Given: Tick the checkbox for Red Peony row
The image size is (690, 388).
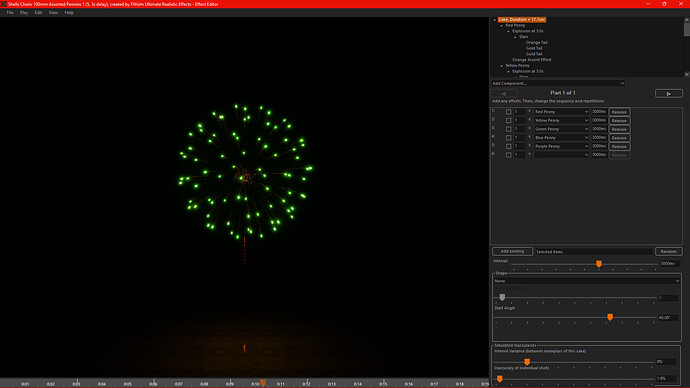Looking at the screenshot, I should point(509,112).
